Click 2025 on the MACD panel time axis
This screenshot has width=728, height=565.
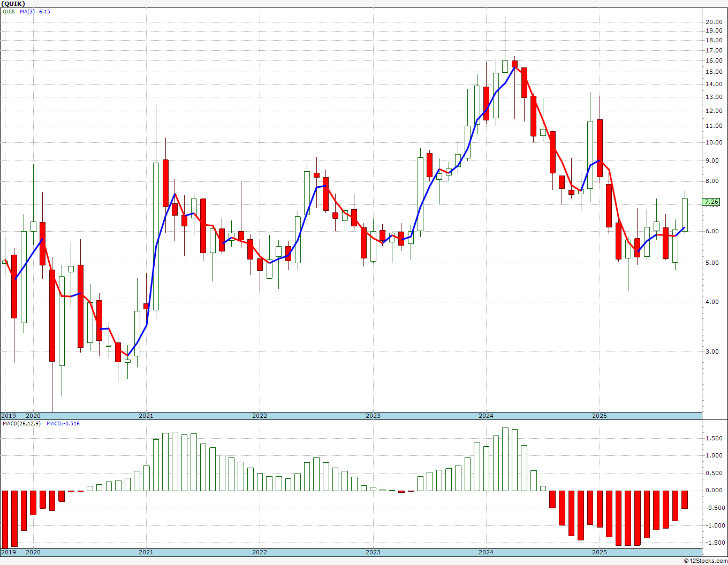pos(600,552)
